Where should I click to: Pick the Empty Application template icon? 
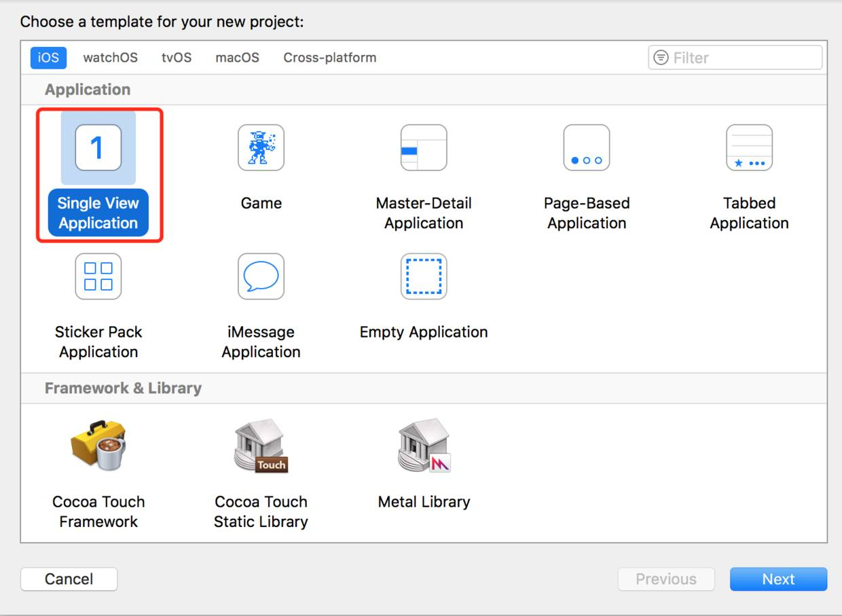424,276
